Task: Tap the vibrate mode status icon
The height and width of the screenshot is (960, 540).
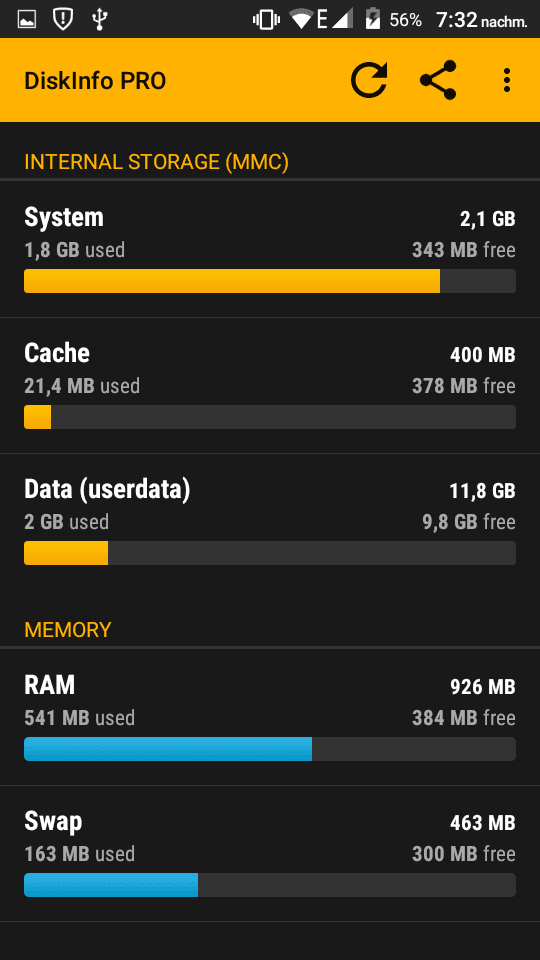Action: (266, 20)
